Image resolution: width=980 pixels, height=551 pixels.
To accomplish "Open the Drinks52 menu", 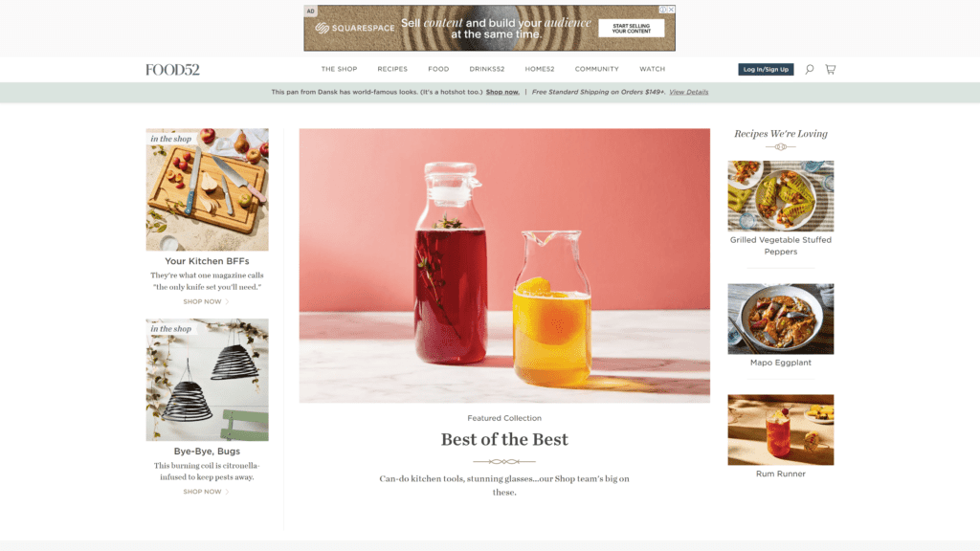I will click(487, 69).
